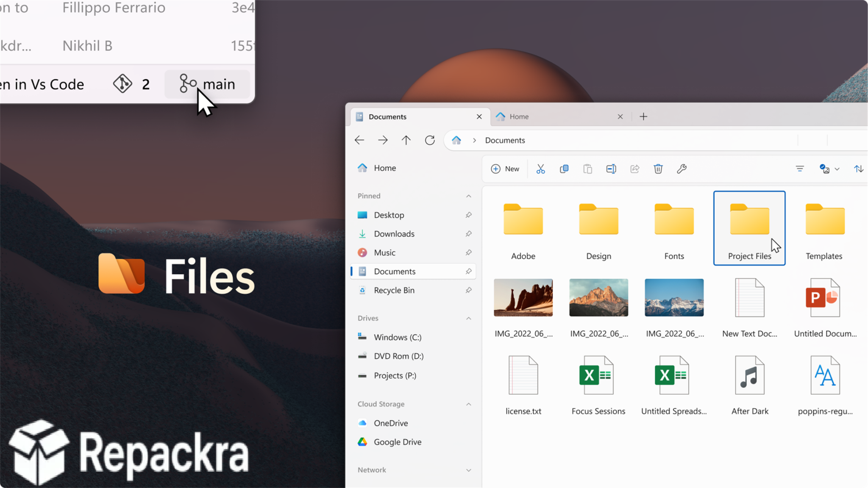Switch to the Home tab
Screen dimensions: 868x488
pyautogui.click(x=559, y=116)
